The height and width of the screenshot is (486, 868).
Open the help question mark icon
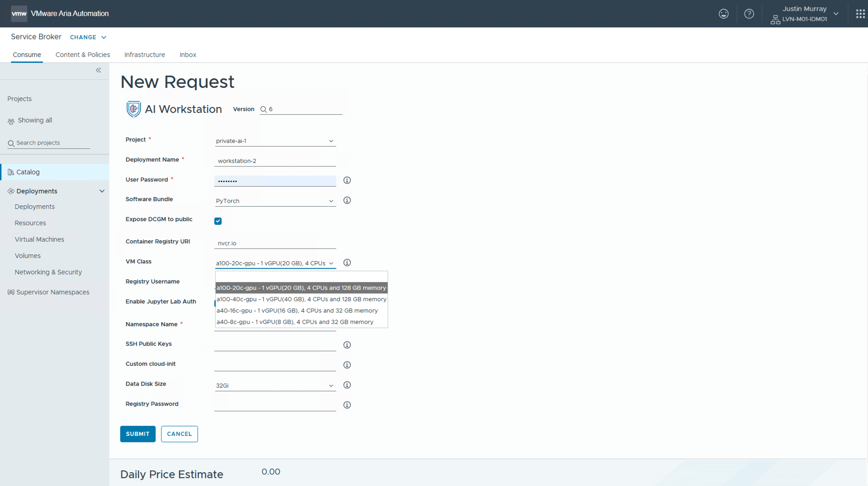pos(749,14)
